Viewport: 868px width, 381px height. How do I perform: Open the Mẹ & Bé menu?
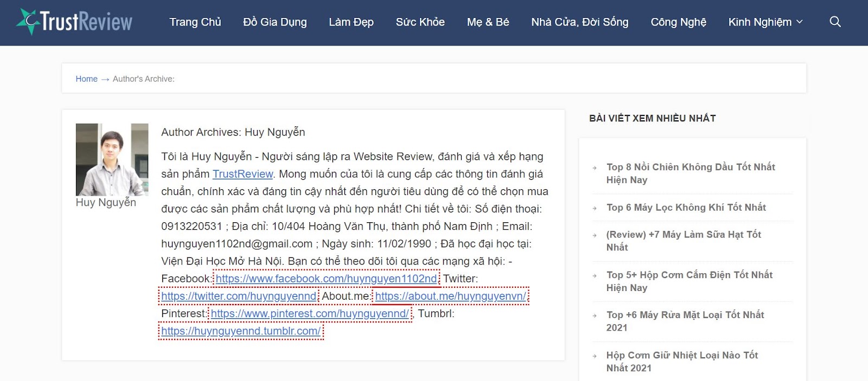click(x=488, y=22)
